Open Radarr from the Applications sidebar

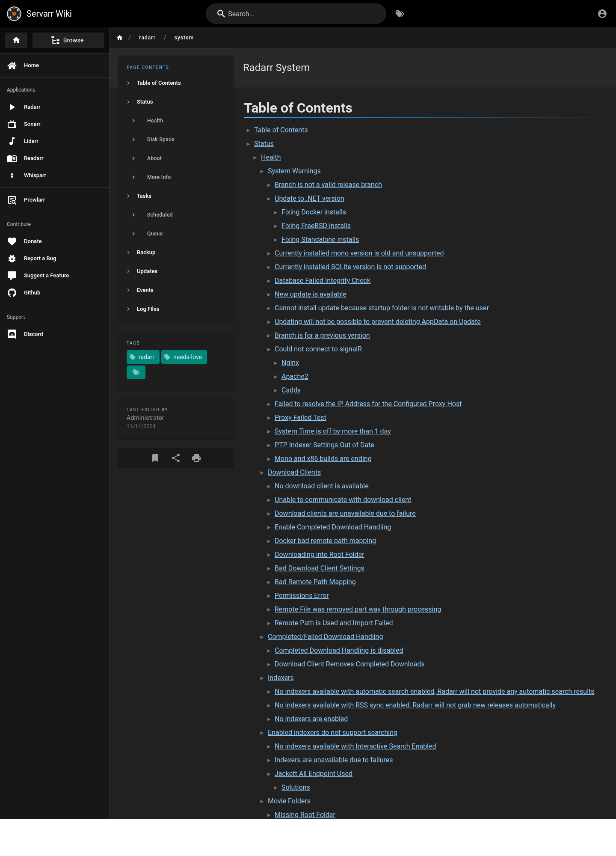tap(54, 107)
